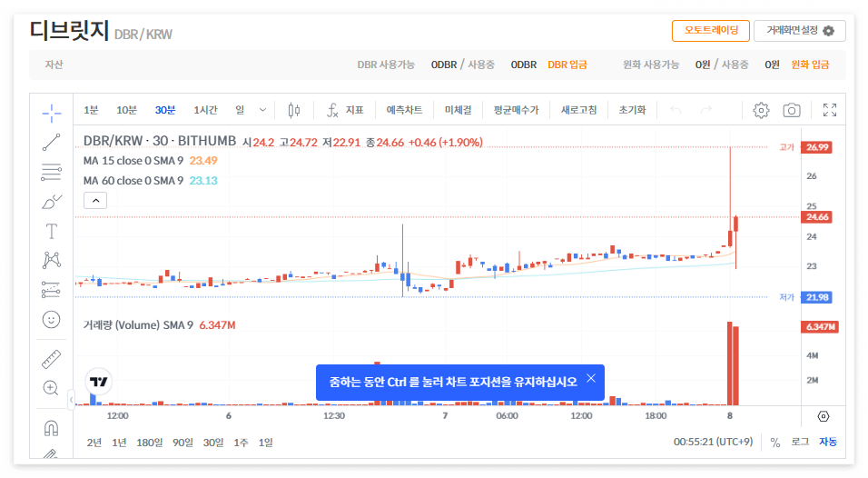Screen dimensions: 868x478
Task: Switch to the 1분 interval
Action: 91,110
